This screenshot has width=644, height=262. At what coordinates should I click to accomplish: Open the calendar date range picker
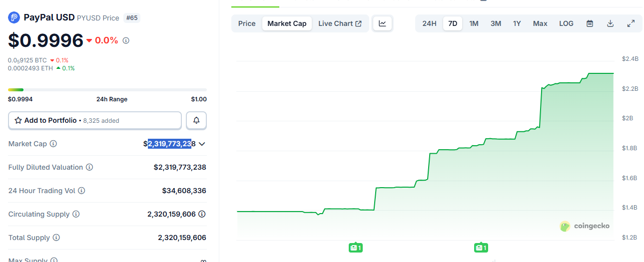[x=590, y=23]
